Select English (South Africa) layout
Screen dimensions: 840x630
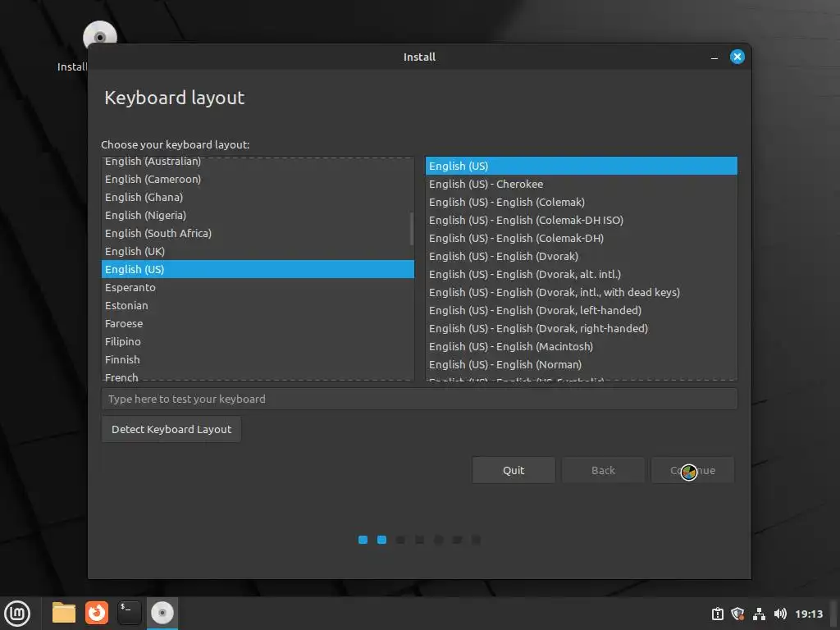click(x=258, y=233)
